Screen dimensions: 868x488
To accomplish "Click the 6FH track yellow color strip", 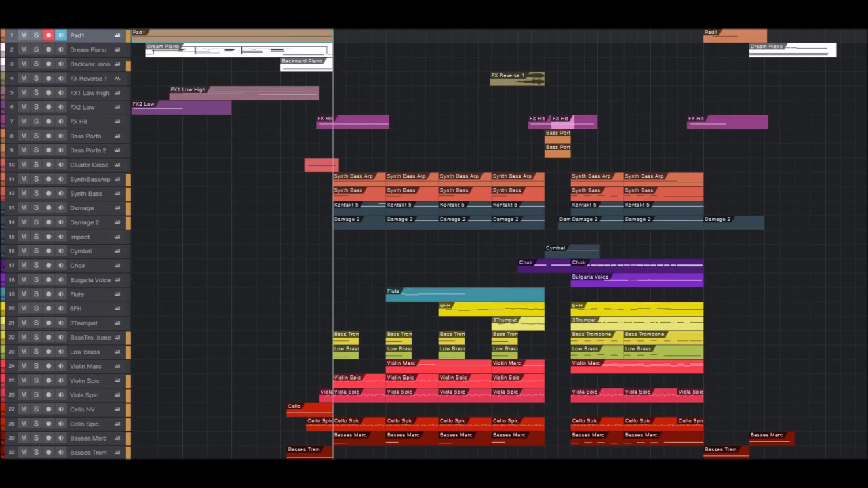I will (x=3, y=308).
